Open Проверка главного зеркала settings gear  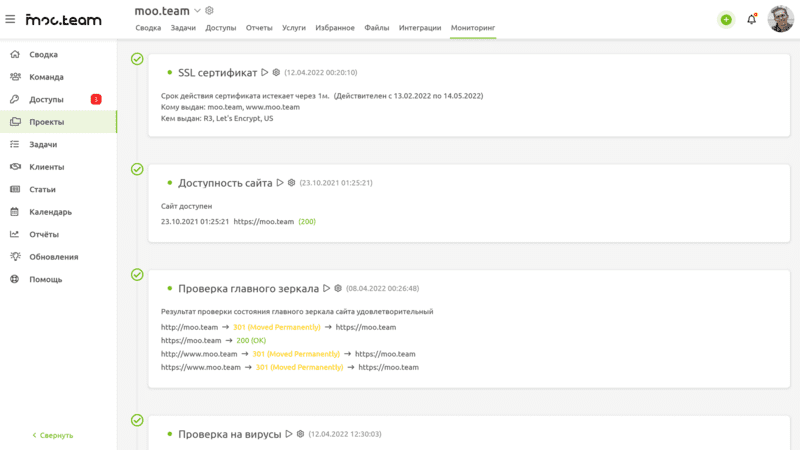pyautogui.click(x=338, y=288)
